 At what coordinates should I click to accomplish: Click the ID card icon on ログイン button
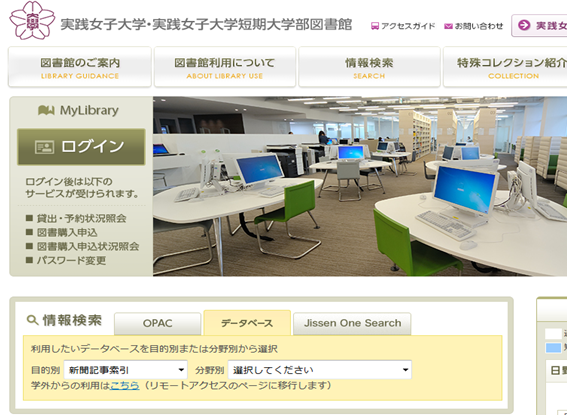tap(44, 147)
